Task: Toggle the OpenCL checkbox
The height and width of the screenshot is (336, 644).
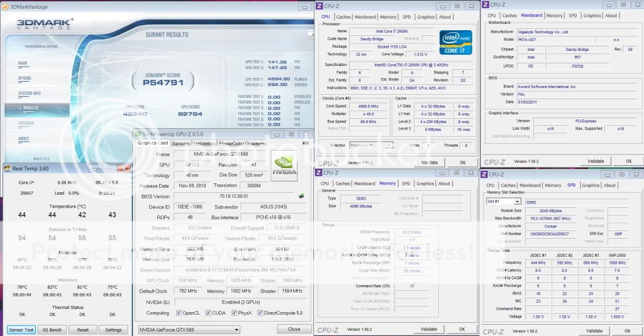Action: tap(179, 313)
